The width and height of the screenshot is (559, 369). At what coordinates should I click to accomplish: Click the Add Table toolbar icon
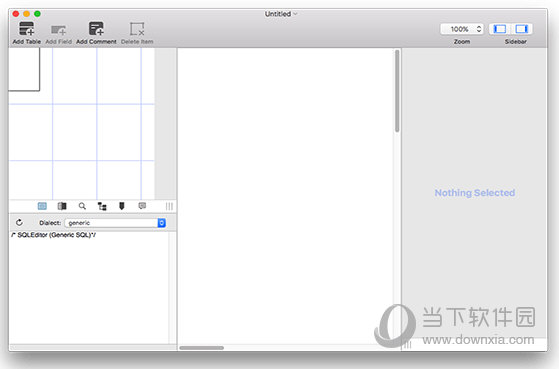point(27,29)
